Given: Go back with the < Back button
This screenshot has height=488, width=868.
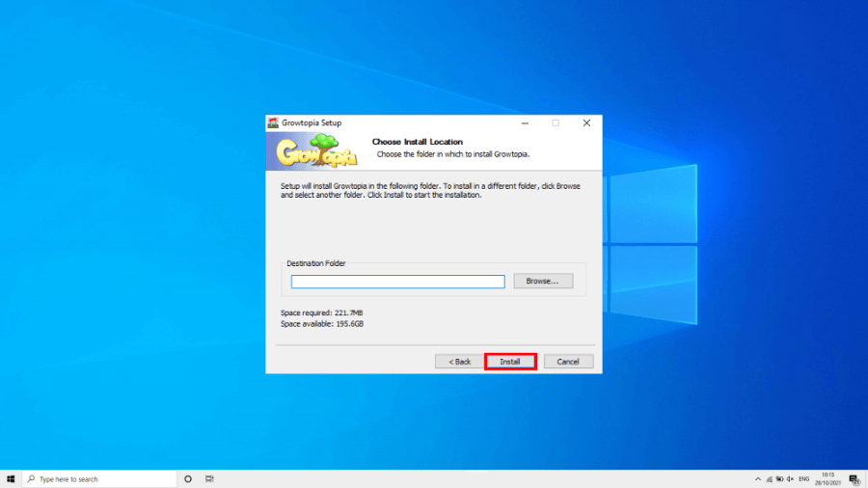Looking at the screenshot, I should click(459, 362).
